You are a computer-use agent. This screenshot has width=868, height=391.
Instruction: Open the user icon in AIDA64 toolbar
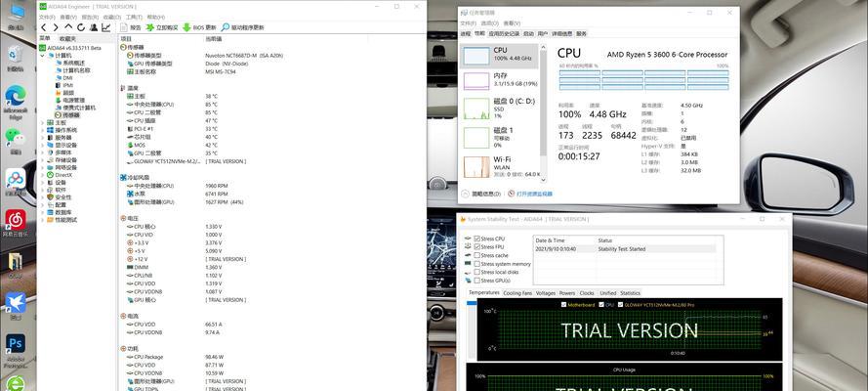[94, 27]
